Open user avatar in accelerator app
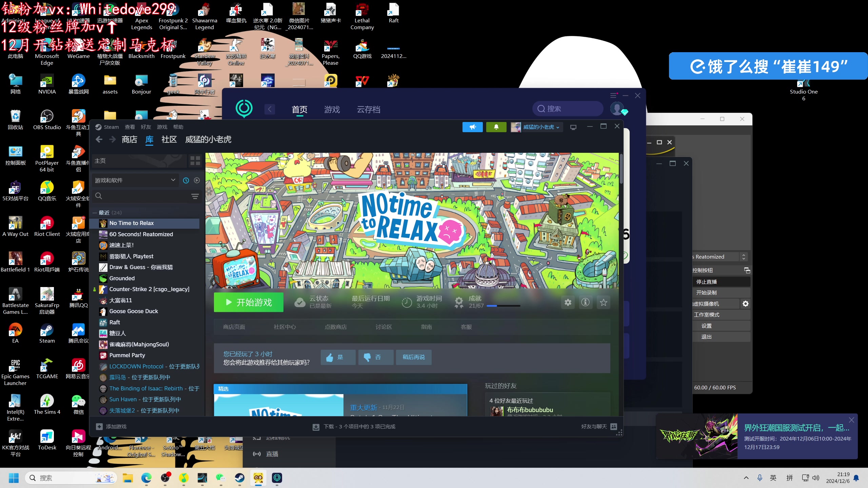 coord(617,108)
